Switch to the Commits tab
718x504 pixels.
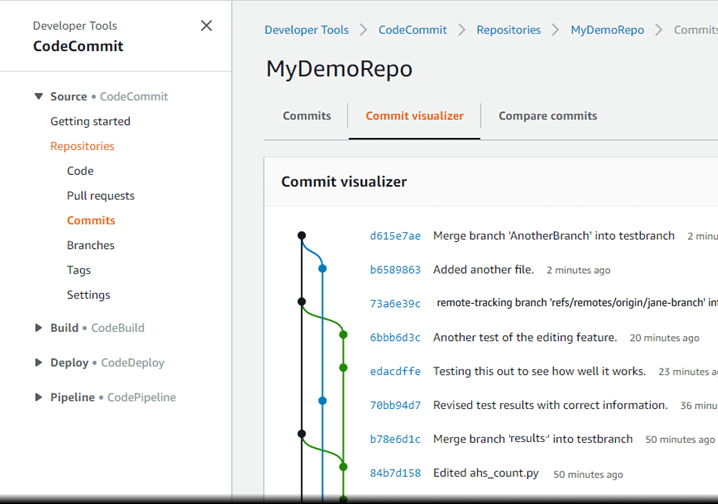[x=307, y=116]
